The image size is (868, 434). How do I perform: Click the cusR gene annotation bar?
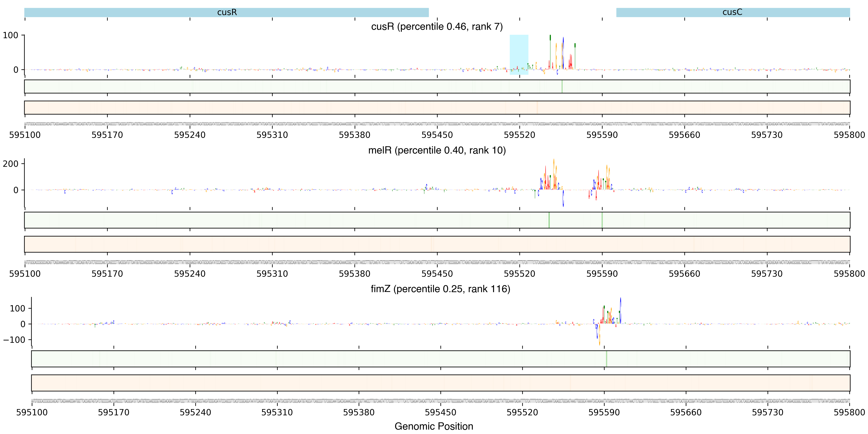coord(226,12)
